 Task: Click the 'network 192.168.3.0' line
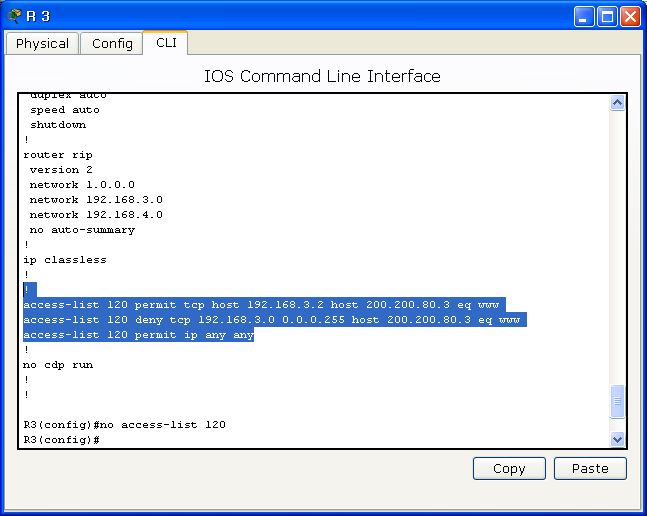click(96, 200)
